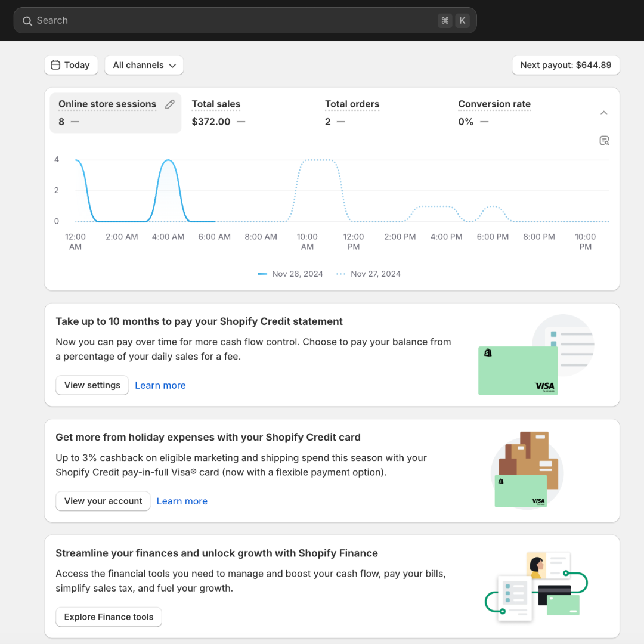Click the Next payout: $644.89 button
The image size is (644, 644).
pos(565,65)
